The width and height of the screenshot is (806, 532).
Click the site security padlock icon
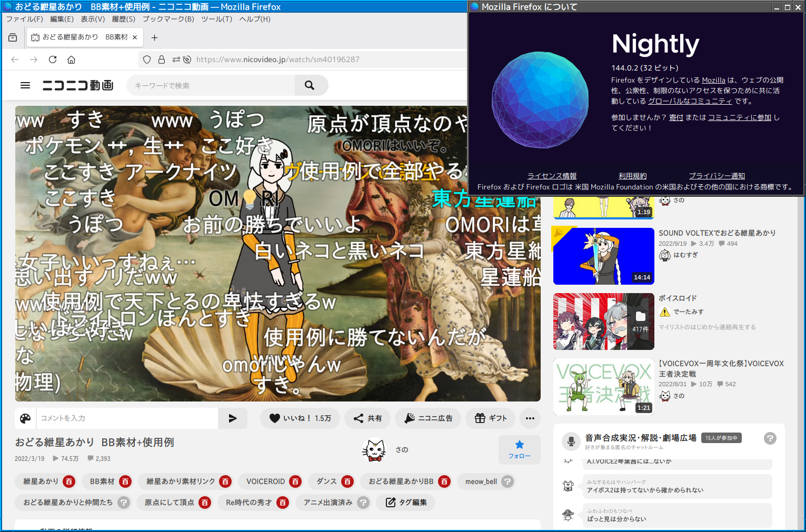pyautogui.click(x=162, y=59)
